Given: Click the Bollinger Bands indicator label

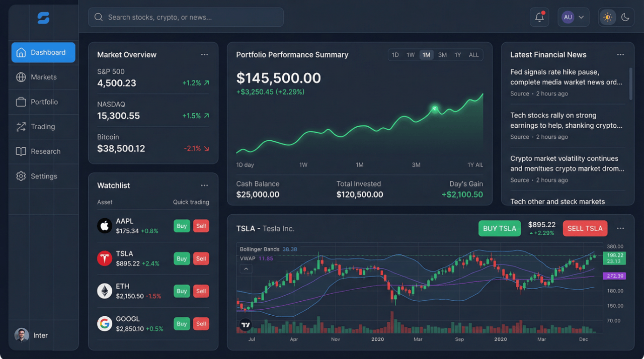Looking at the screenshot, I should [x=260, y=249].
